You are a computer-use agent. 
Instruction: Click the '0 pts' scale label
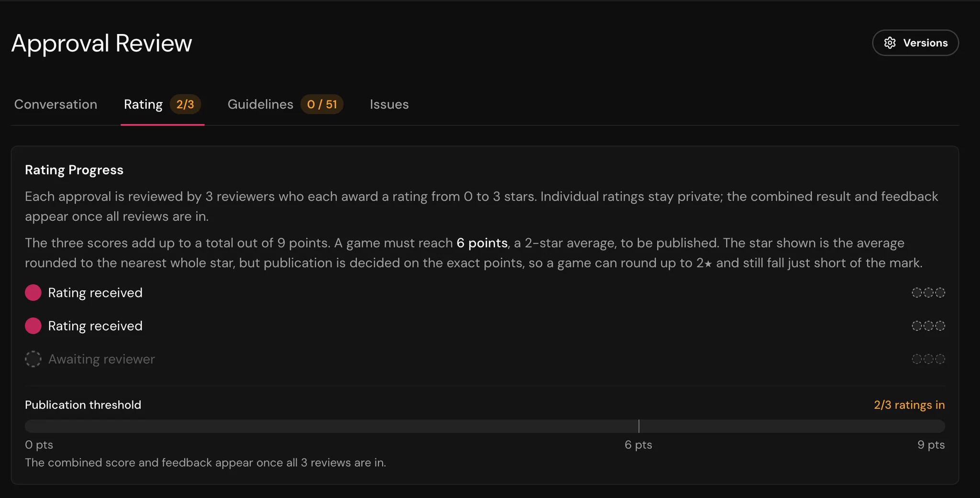pos(39,445)
